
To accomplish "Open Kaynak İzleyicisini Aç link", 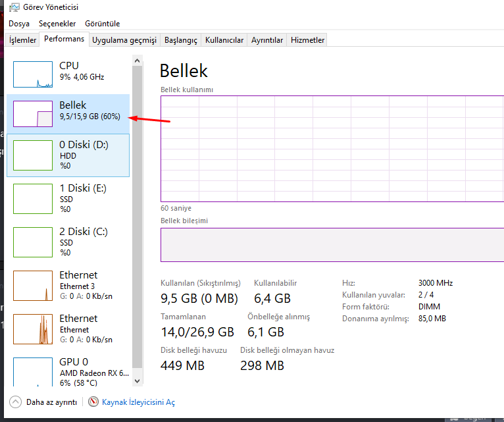I will [x=138, y=402].
